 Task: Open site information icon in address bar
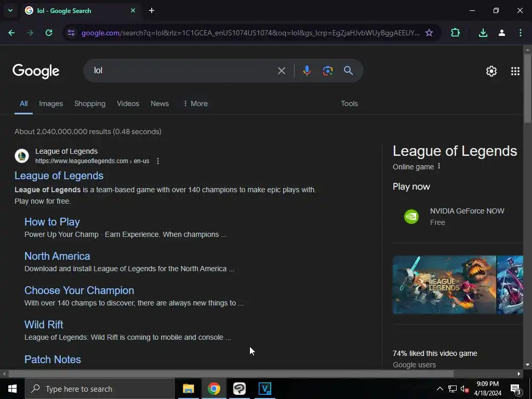click(x=71, y=33)
